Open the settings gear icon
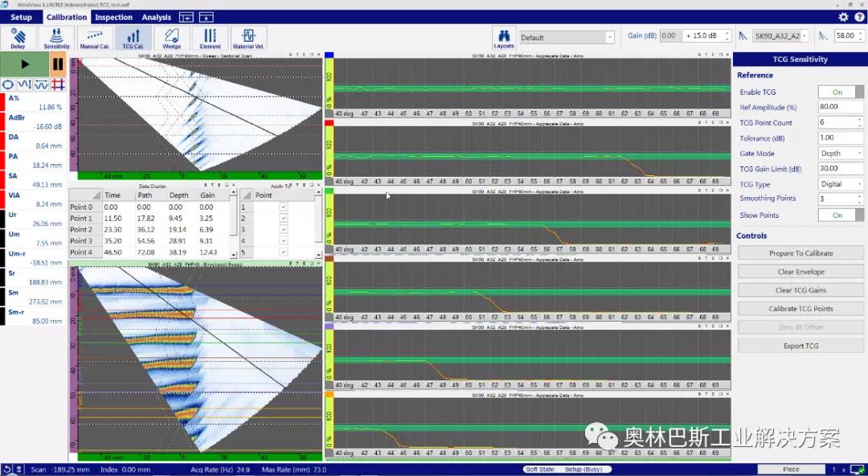The height and width of the screenshot is (476, 868). (x=843, y=17)
